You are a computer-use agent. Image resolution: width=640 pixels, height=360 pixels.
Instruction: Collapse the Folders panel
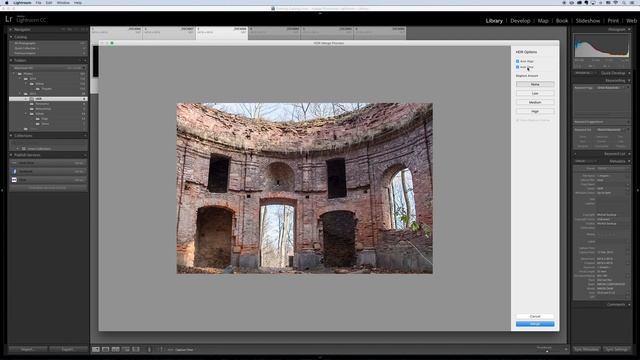[11, 60]
